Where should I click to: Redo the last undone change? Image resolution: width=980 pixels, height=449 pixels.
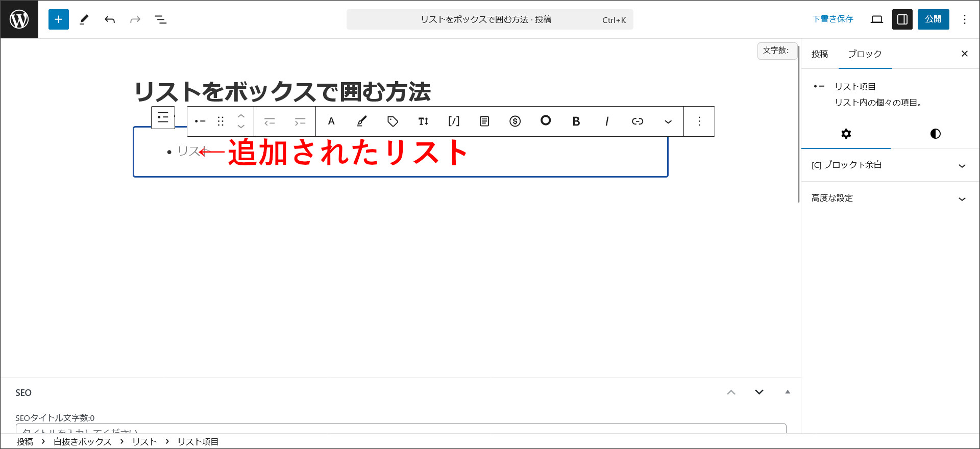(x=135, y=19)
